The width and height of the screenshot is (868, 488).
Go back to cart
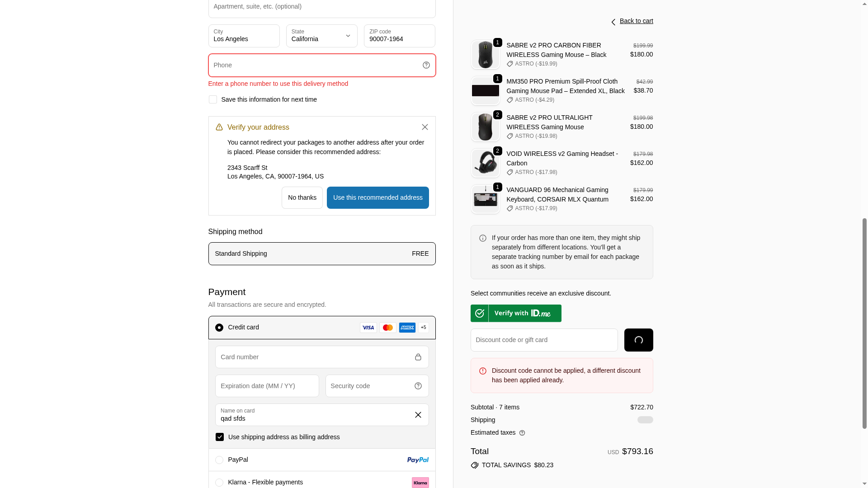click(x=636, y=21)
